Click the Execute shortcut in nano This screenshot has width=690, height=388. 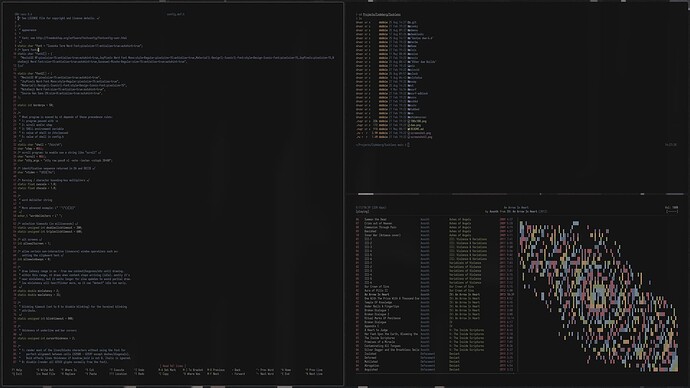(117, 370)
